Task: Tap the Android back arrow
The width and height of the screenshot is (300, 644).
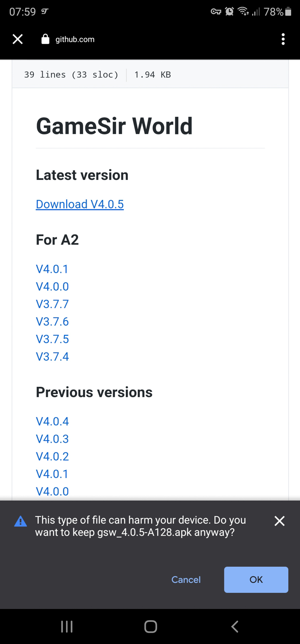Action: pos(235,626)
